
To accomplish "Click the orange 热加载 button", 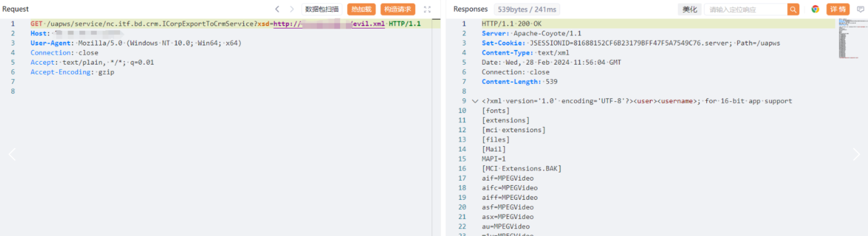I will (x=362, y=9).
